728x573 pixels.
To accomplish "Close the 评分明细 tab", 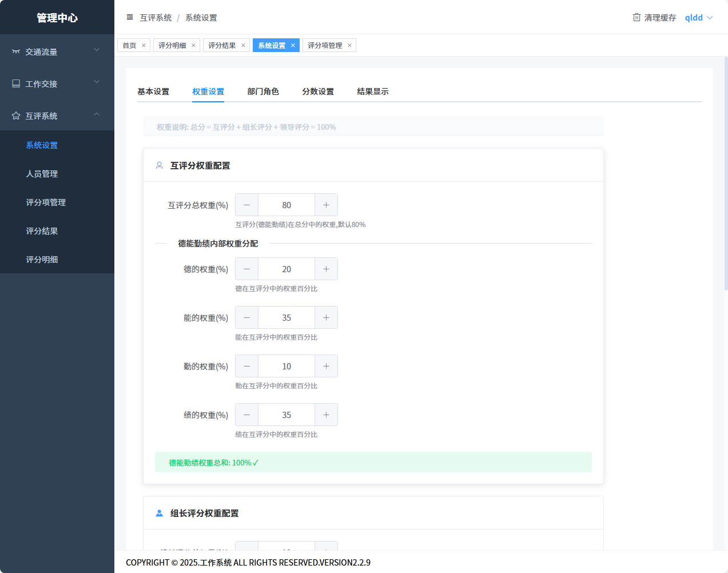I will tap(193, 45).
